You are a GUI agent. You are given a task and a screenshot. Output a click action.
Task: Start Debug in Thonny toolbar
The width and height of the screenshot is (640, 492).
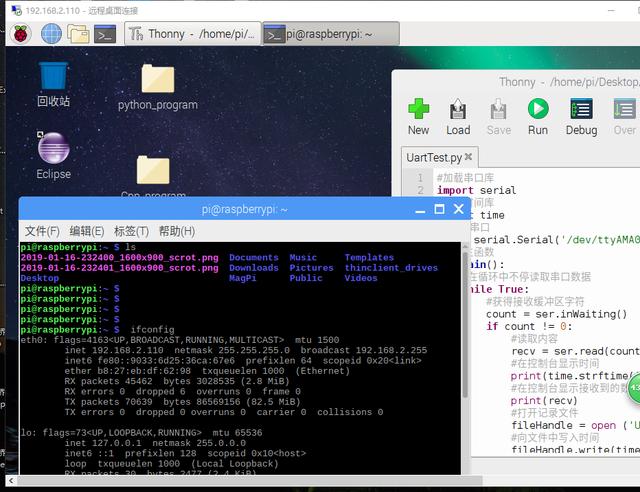tap(581, 117)
